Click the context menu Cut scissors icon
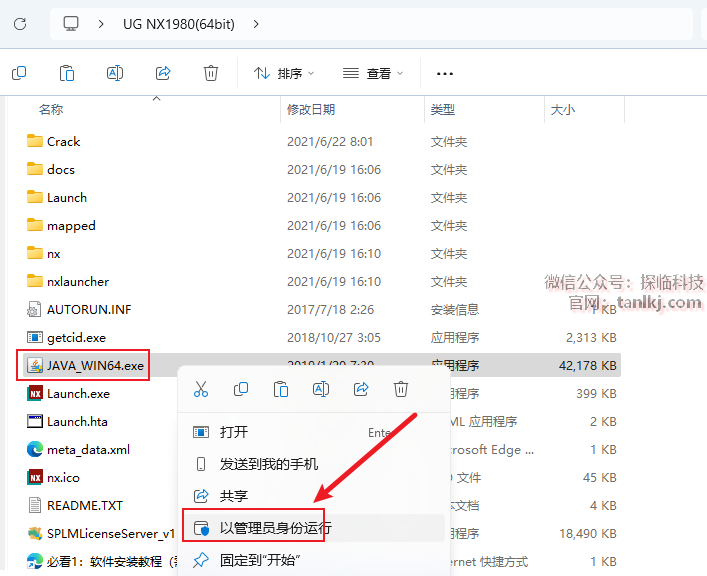Image resolution: width=707 pixels, height=576 pixels. tap(201, 389)
